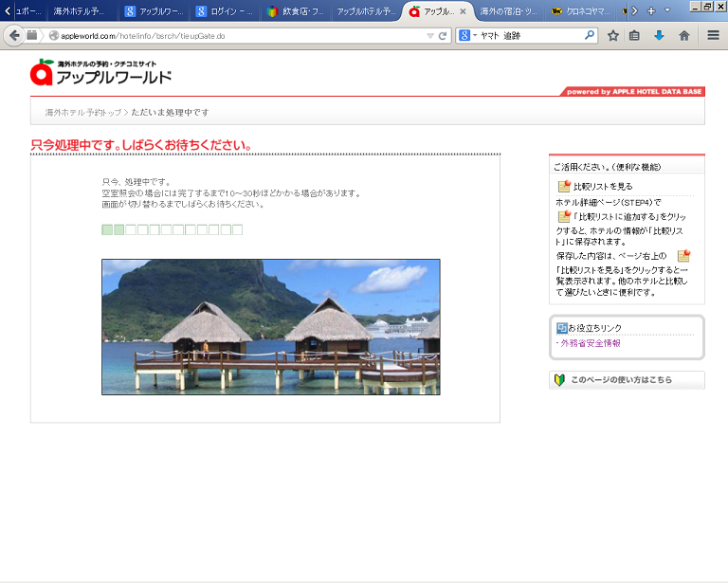Click the ご活用ください。(便利な機能) heading
This screenshot has width=728, height=583.
[x=607, y=167]
